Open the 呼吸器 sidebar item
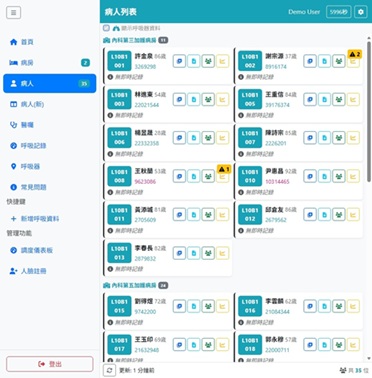The image size is (372, 378). point(50,166)
